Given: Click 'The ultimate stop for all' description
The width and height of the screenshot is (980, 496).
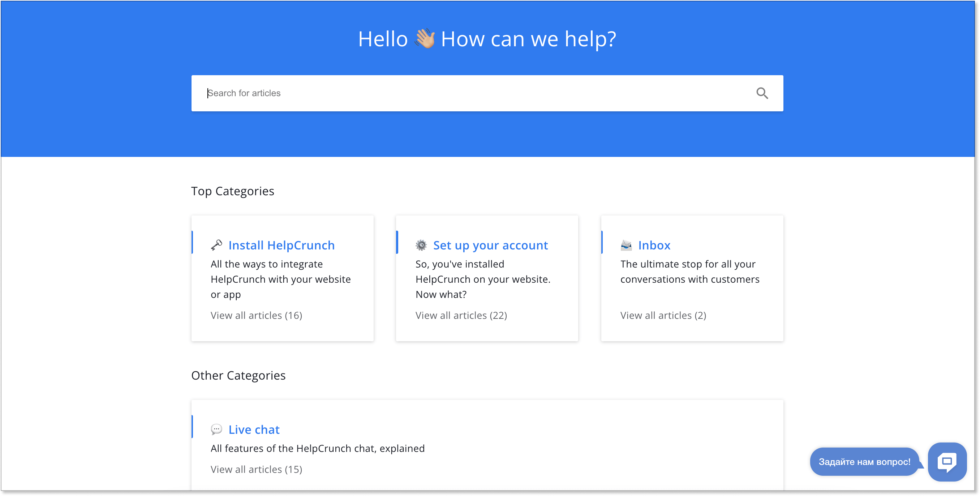Looking at the screenshot, I should pyautogui.click(x=690, y=271).
